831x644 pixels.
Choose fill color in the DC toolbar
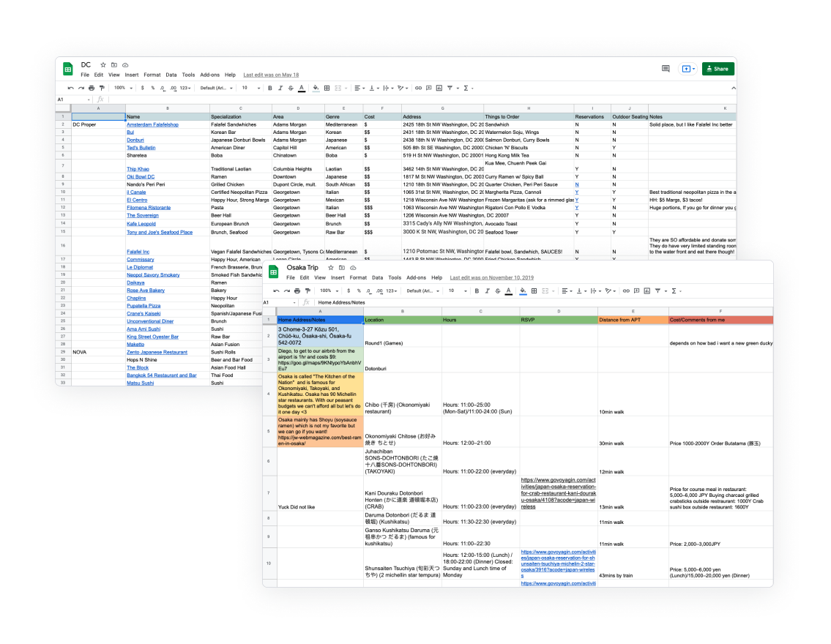316,88
